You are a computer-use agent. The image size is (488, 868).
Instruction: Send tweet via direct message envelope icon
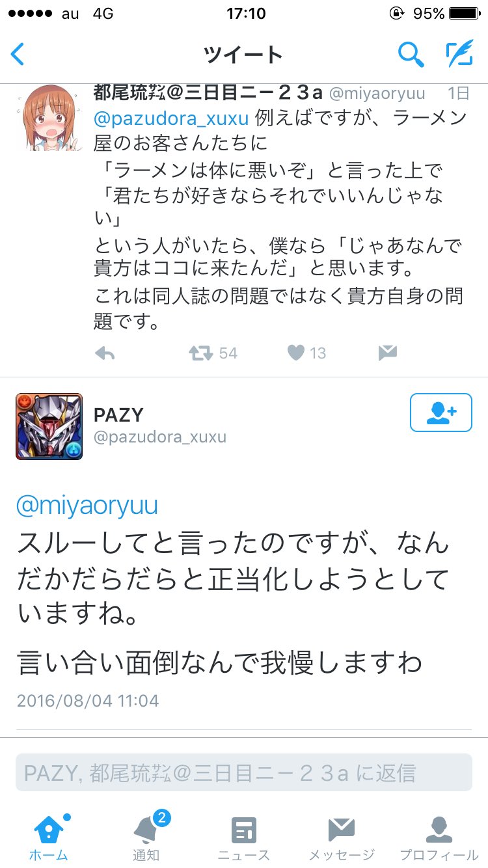coord(387,353)
